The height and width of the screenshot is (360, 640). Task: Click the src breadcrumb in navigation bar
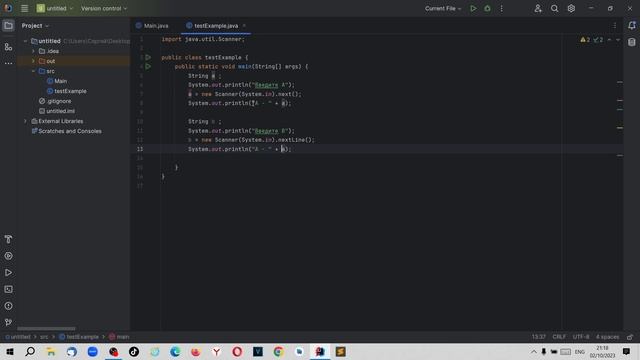44,337
